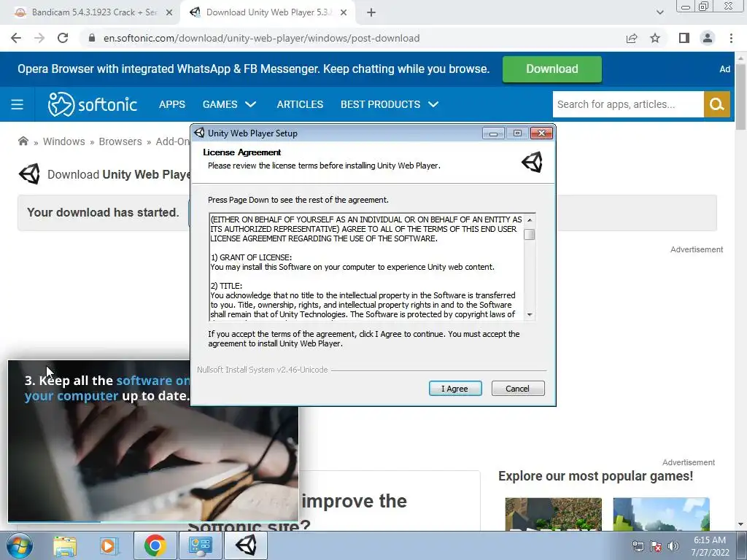Click the Action Center flag tray icon
This screenshot has height=560, width=747.
point(656,546)
